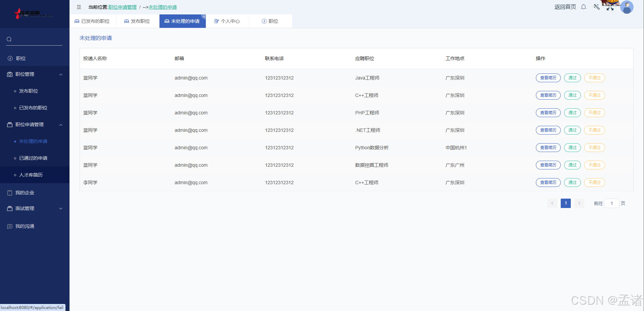Approve the .NET工程师 application
Viewport: 644px width, 311px height.
click(572, 130)
